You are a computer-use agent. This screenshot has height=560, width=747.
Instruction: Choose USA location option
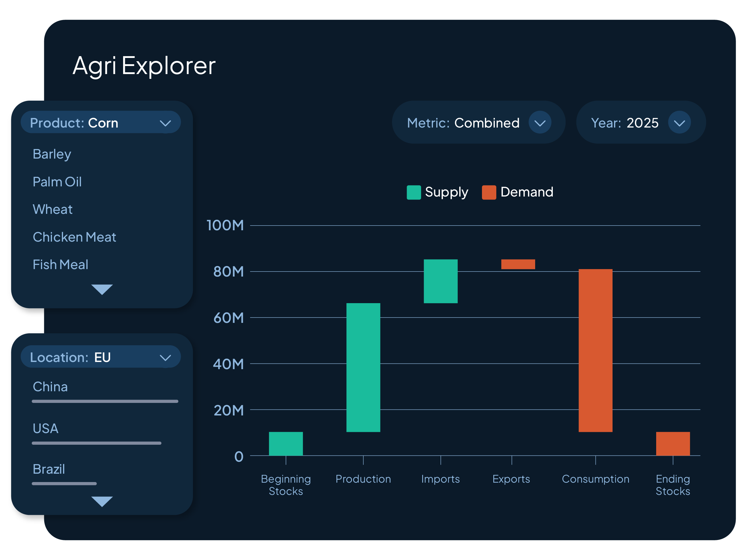[x=46, y=428]
